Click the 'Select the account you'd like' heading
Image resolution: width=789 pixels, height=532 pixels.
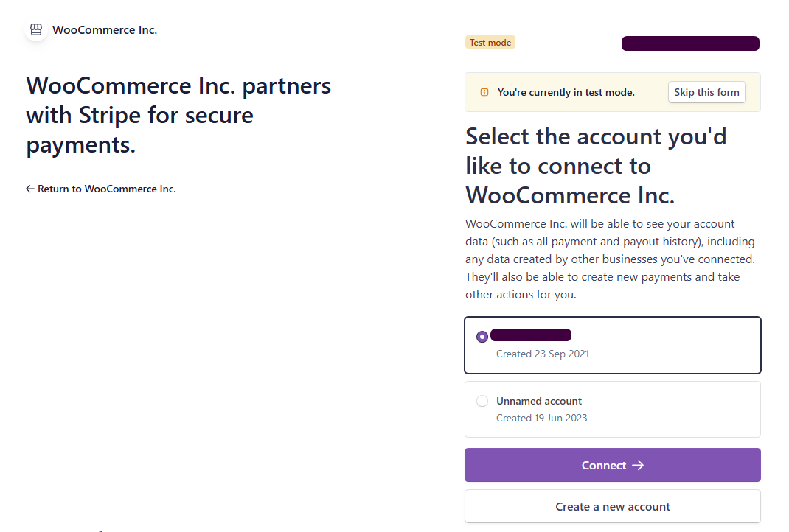pos(596,166)
